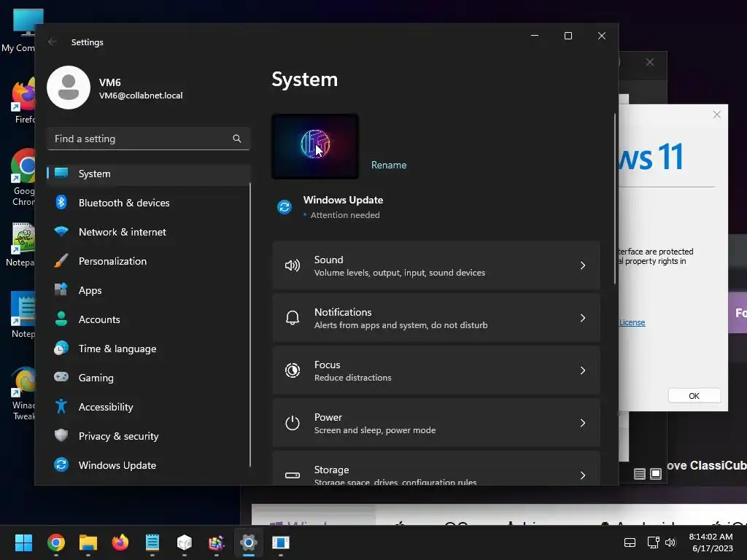Click the Windows Update sidebar icon
Screen dimensions: 747x560
(61, 464)
